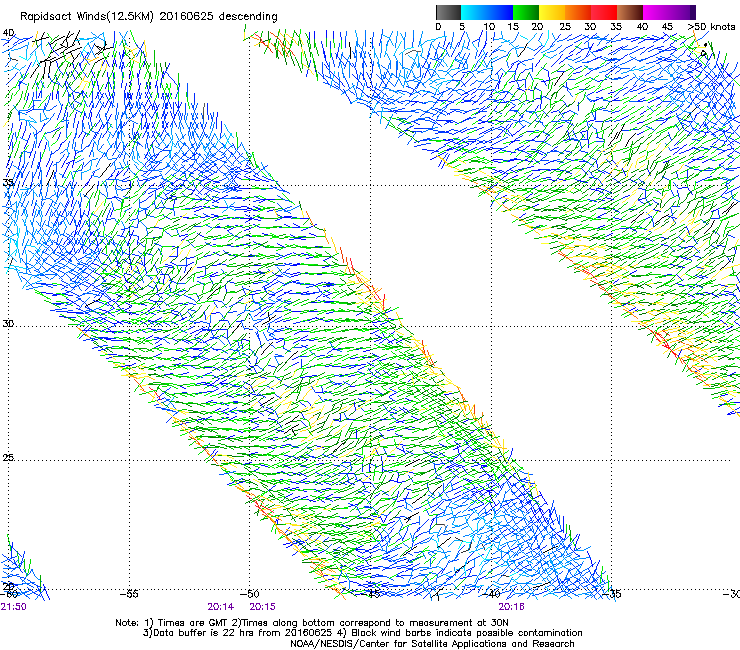
Task: Click the '>50 knots' legend label
Action: (712, 27)
